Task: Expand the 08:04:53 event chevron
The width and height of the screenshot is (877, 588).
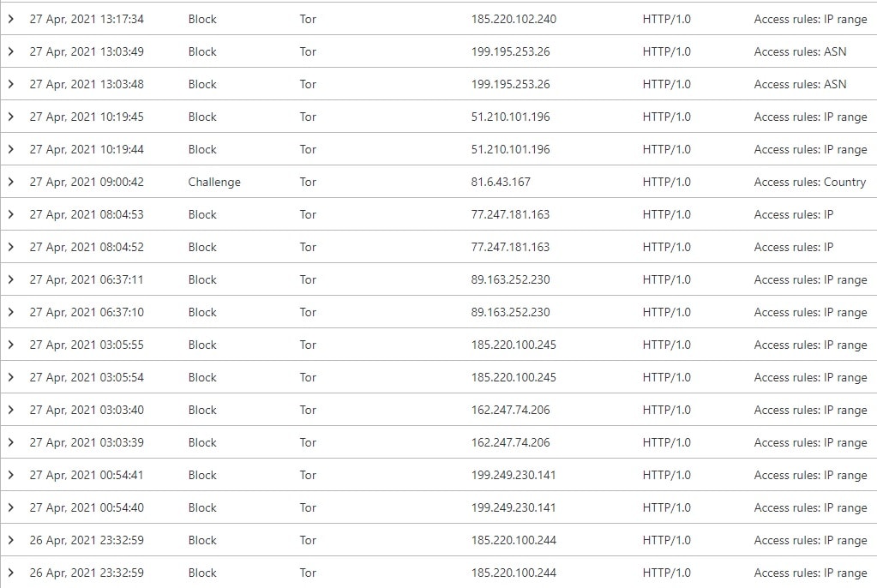Action: coord(10,214)
